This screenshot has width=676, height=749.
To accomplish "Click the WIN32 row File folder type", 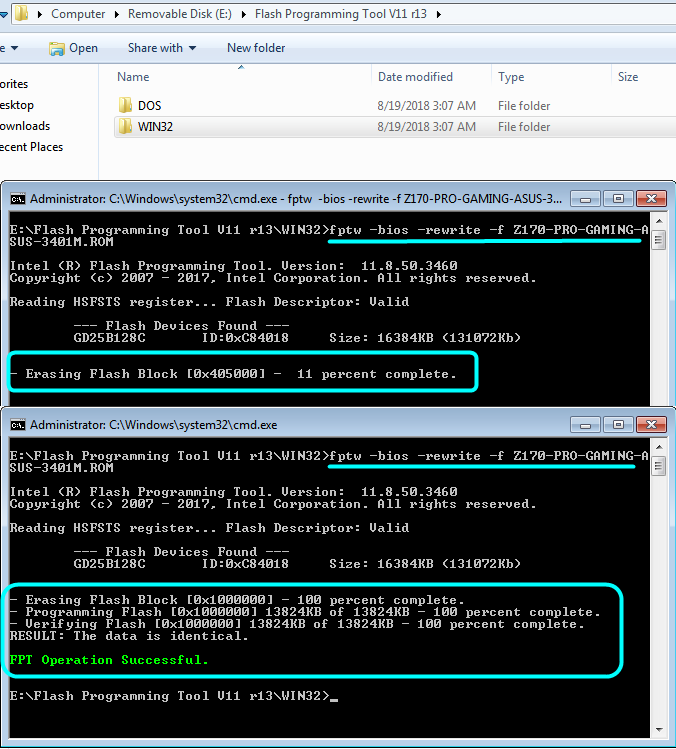I will pyautogui.click(x=524, y=127).
